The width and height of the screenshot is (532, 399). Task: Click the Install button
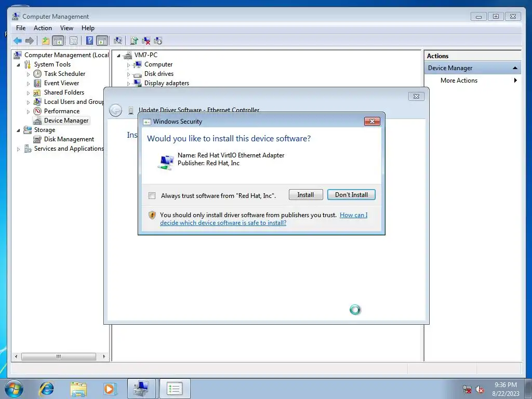[305, 195]
